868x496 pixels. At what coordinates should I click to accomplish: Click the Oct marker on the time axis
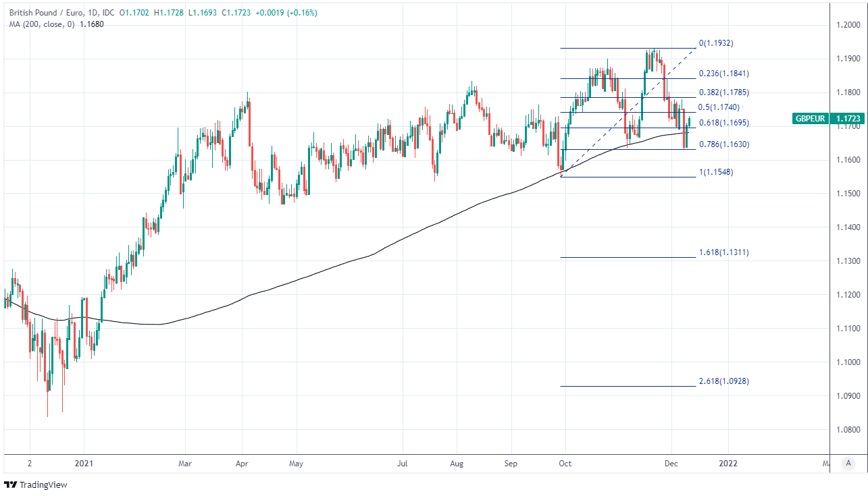[x=565, y=464]
